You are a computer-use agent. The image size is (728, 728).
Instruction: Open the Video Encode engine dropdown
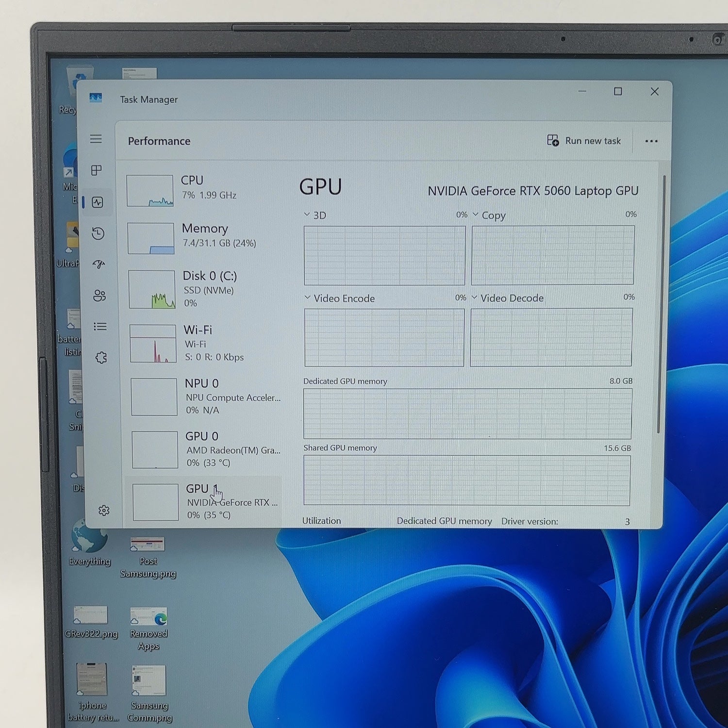[340, 298]
